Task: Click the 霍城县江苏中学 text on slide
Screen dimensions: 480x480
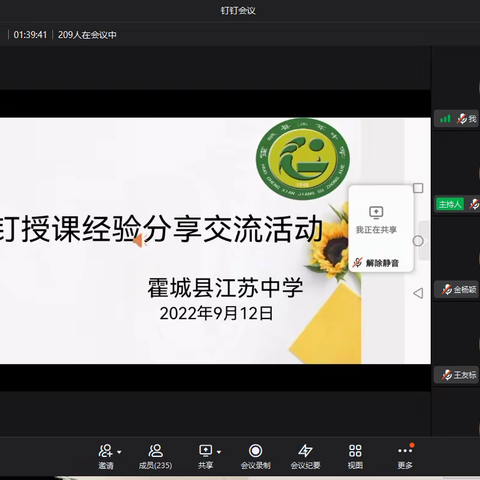Action: 225,288
